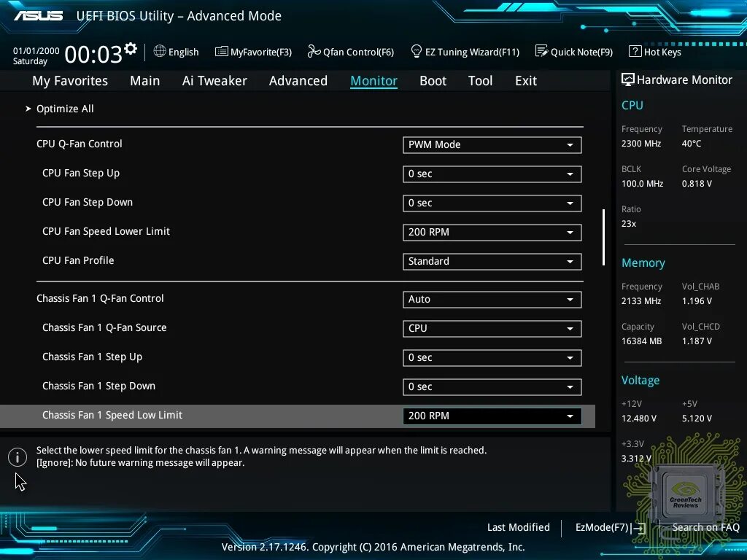The image size is (747, 560).
Task: Open the My Favorites tab
Action: tap(70, 81)
